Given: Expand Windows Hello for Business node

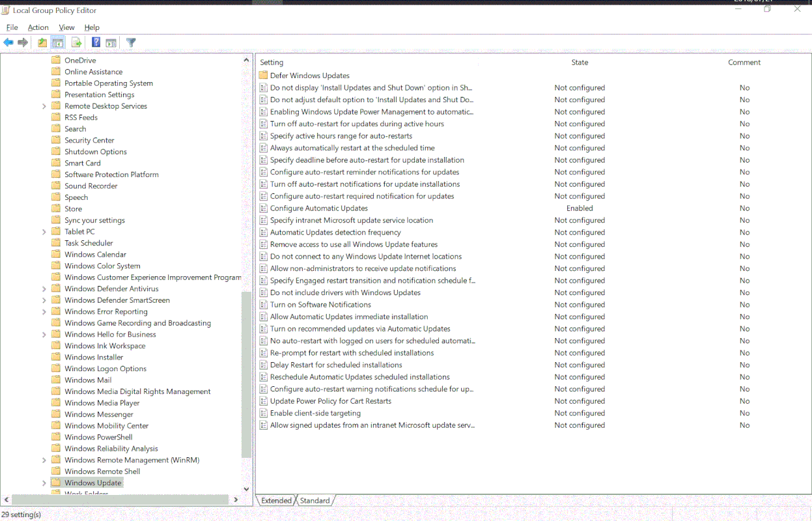Looking at the screenshot, I should tap(44, 335).
